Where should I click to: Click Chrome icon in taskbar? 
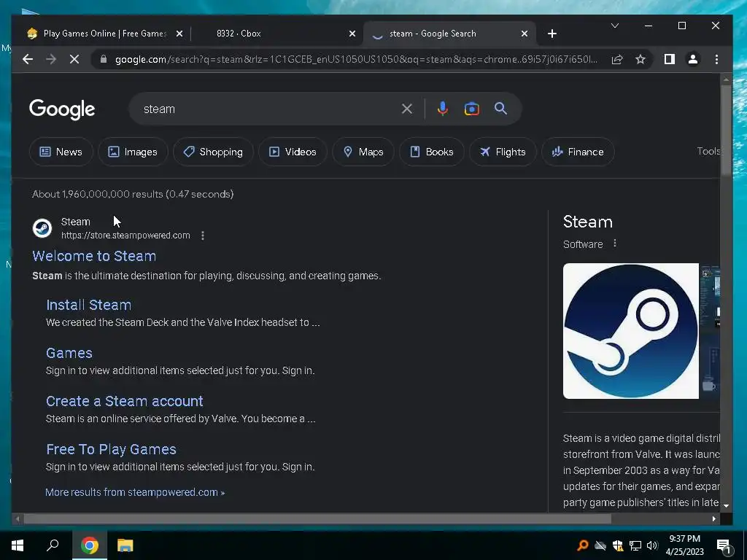(x=90, y=545)
